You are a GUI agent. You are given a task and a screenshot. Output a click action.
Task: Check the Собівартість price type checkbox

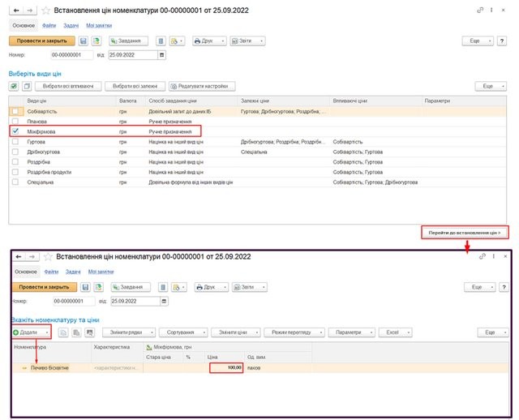[14, 111]
